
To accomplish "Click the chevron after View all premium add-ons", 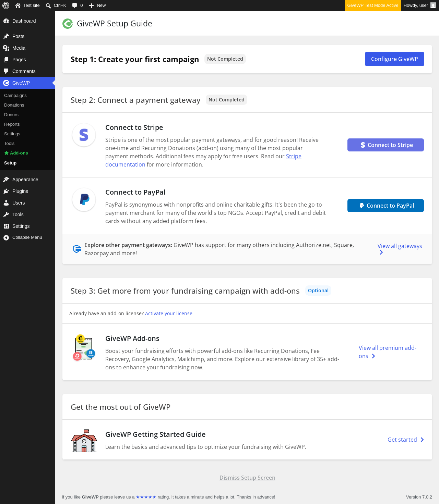I will [x=373, y=356].
